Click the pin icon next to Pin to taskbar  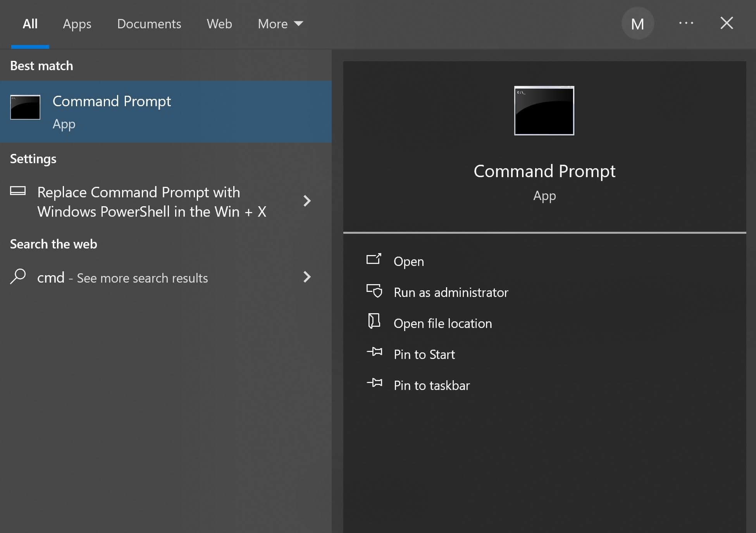click(374, 383)
